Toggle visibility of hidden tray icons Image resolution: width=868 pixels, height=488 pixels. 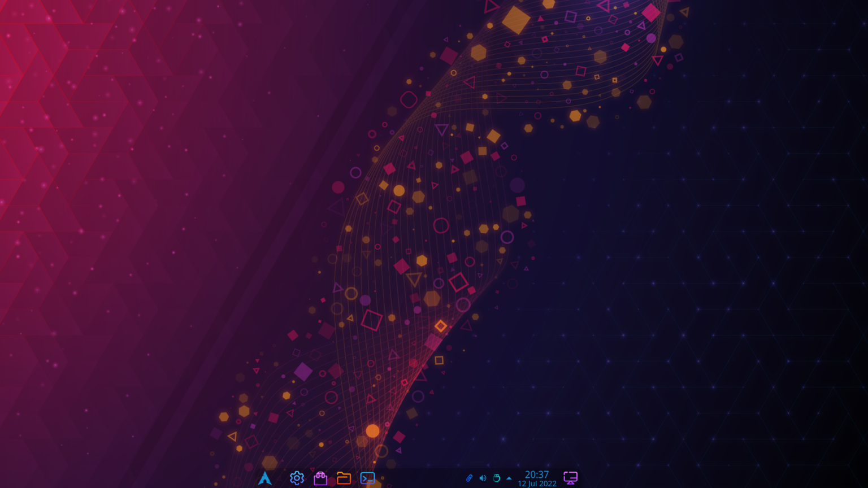510,478
